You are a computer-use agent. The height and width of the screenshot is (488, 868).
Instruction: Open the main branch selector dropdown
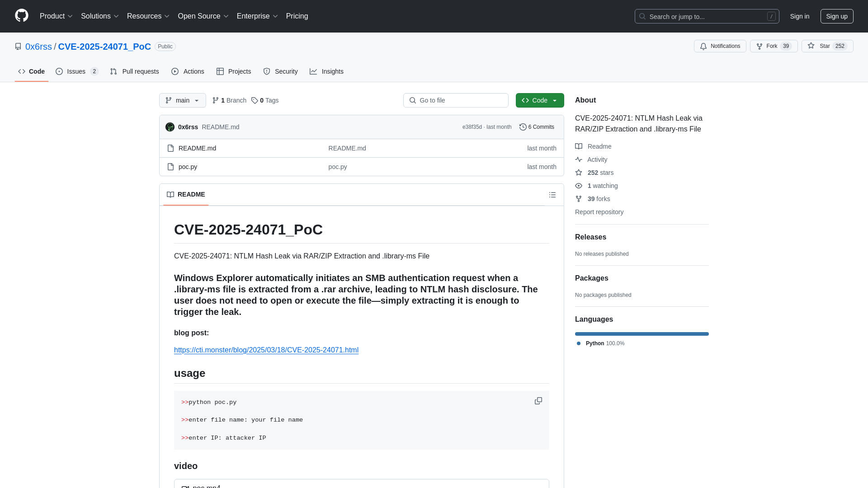(x=183, y=100)
